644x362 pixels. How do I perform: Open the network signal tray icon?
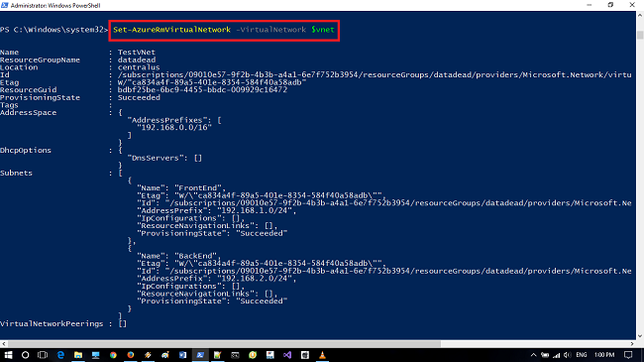tap(557, 355)
